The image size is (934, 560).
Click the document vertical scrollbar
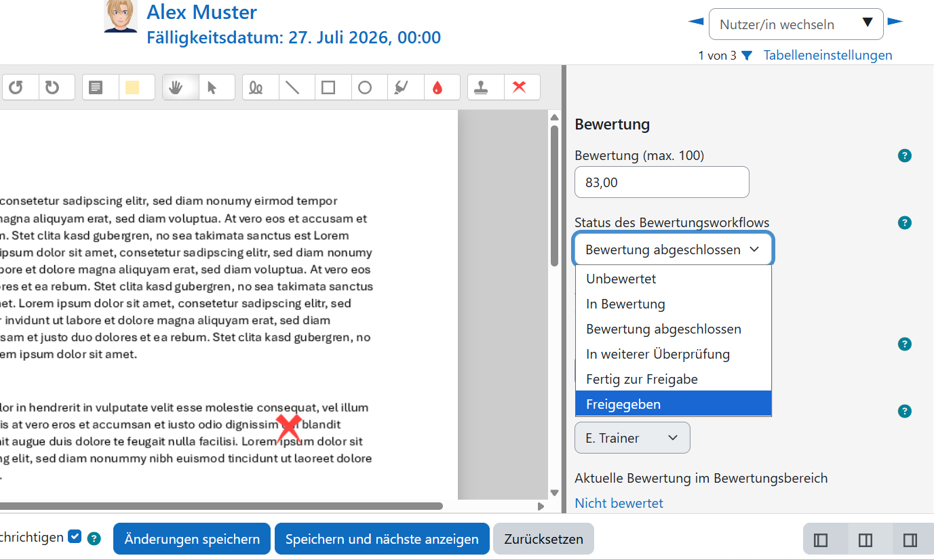click(554, 197)
